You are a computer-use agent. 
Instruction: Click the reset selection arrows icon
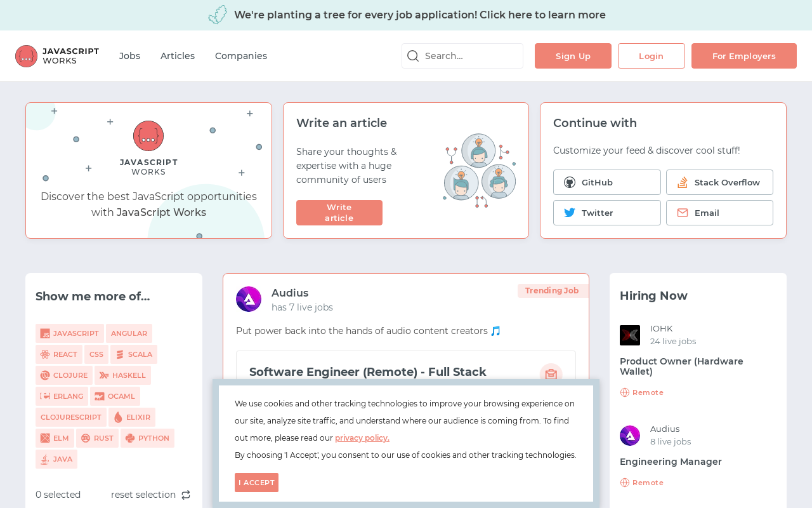point(186,495)
